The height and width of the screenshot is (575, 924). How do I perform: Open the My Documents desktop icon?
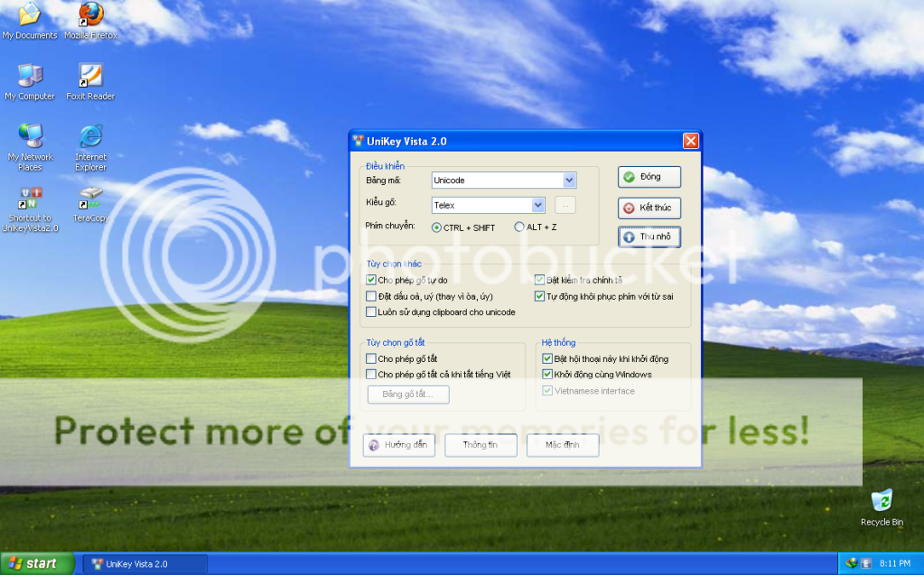pos(30,21)
